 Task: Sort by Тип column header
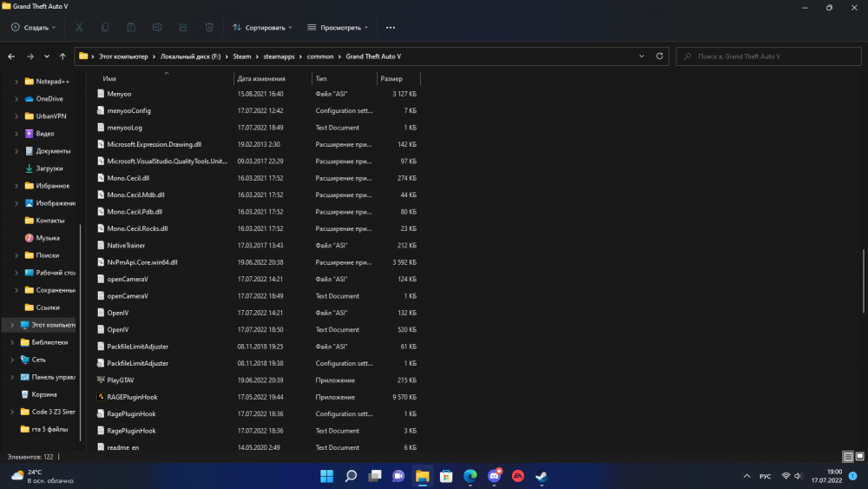321,79
